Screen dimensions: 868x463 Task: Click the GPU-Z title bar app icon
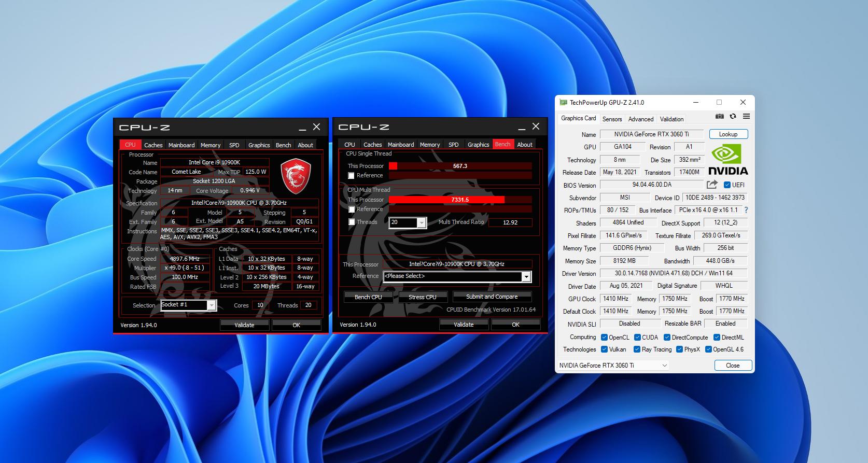(563, 103)
